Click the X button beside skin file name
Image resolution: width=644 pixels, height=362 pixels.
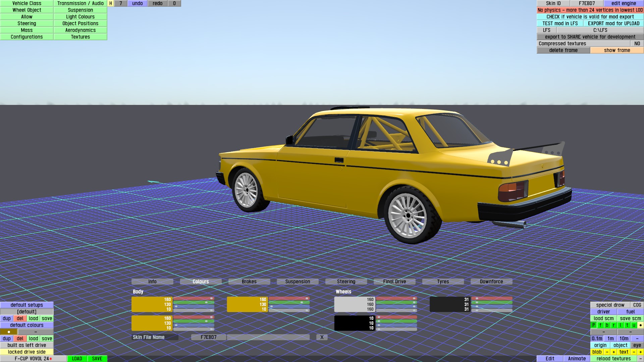coord(322,337)
